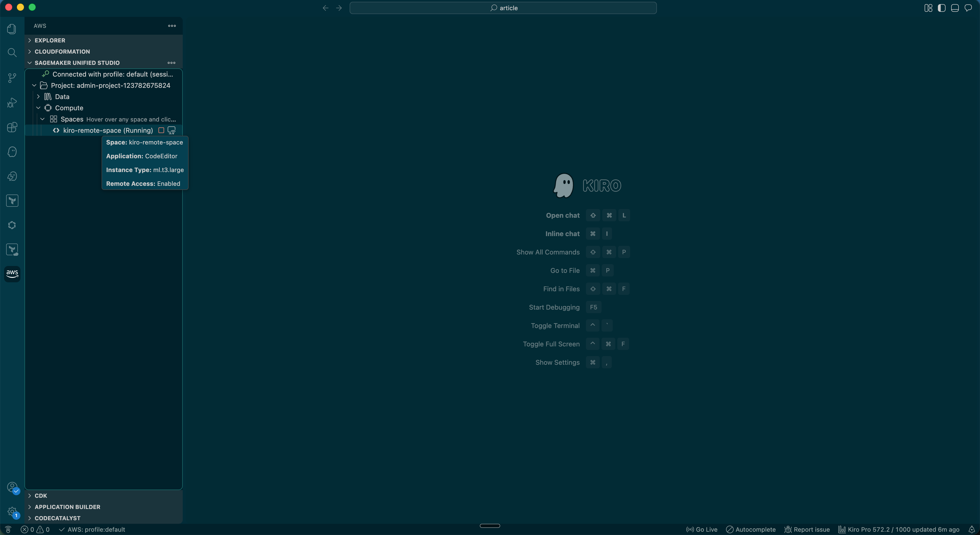Click the AWS panel more actions ellipsis
The height and width of the screenshot is (535, 980).
click(x=172, y=26)
